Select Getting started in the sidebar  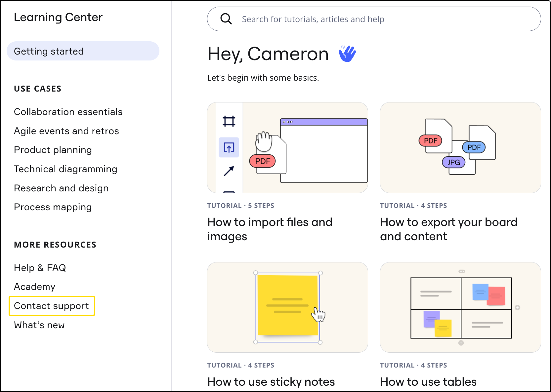[x=83, y=51]
